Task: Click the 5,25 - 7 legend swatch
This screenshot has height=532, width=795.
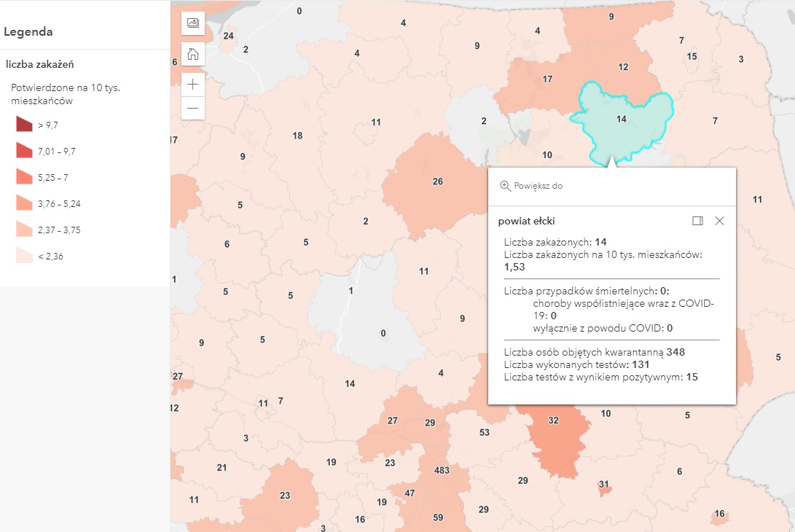Action: [24, 177]
